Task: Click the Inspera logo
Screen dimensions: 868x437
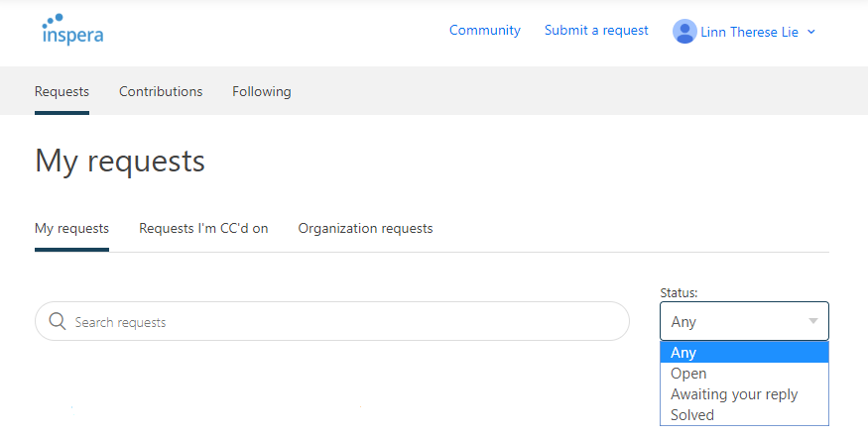Action: [x=72, y=30]
